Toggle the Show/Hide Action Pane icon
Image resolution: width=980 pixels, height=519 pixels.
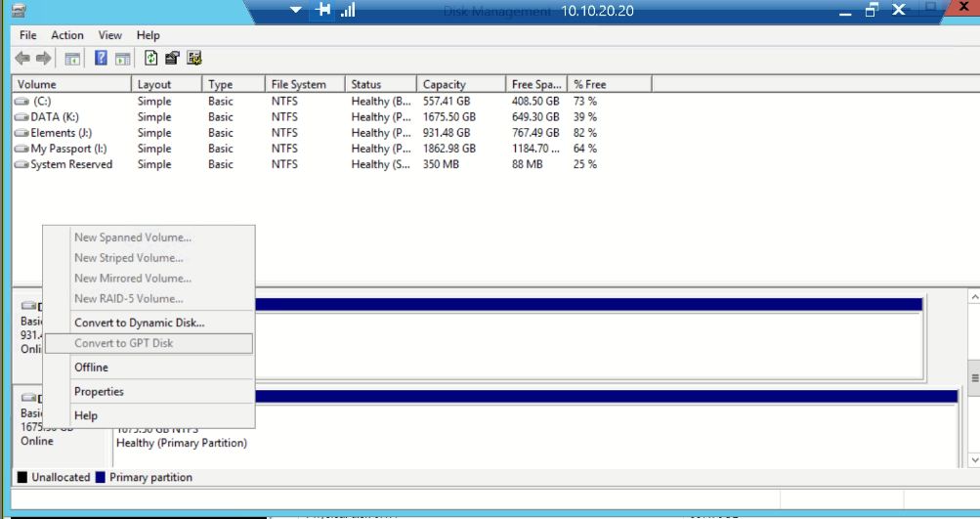(122, 59)
